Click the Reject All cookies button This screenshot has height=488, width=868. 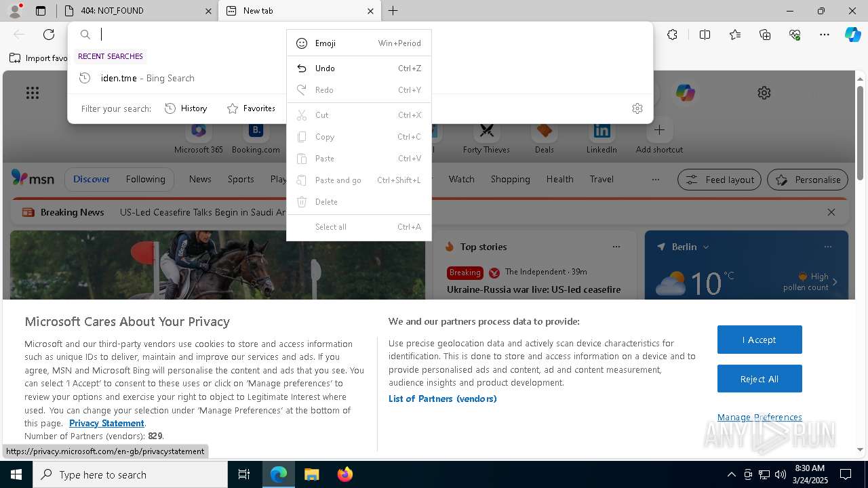pos(759,379)
